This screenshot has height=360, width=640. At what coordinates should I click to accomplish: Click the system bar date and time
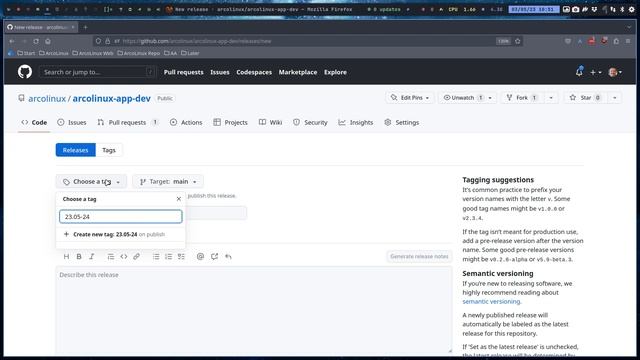click(x=533, y=9)
